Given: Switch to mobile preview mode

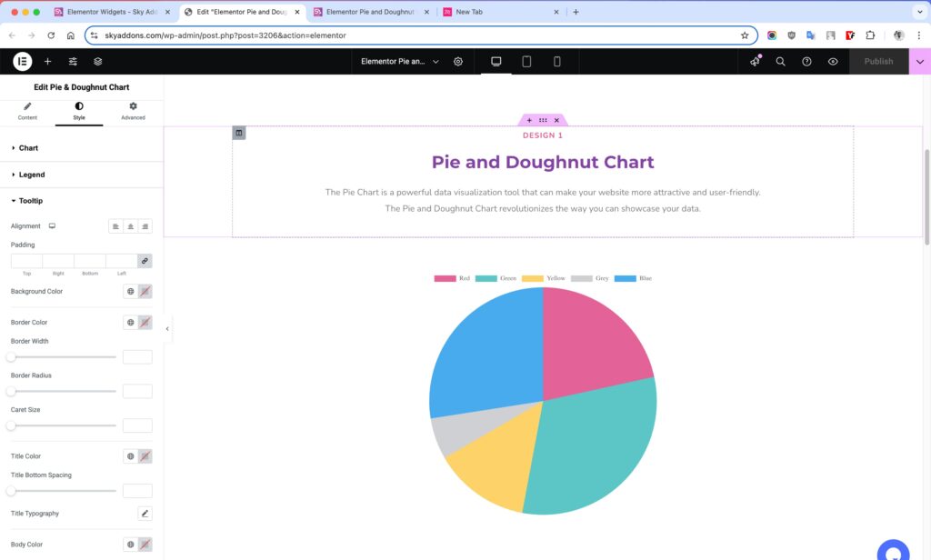Looking at the screenshot, I should coord(557,61).
